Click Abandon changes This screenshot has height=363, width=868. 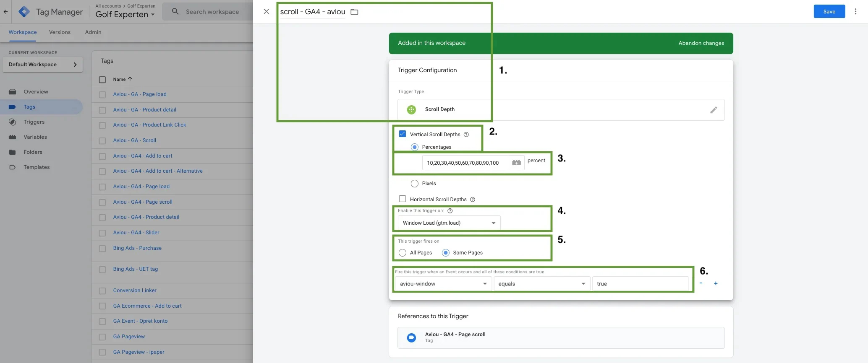[x=701, y=43]
